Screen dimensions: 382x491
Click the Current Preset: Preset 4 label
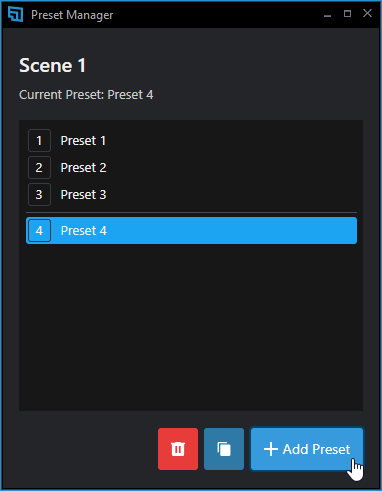pos(86,95)
